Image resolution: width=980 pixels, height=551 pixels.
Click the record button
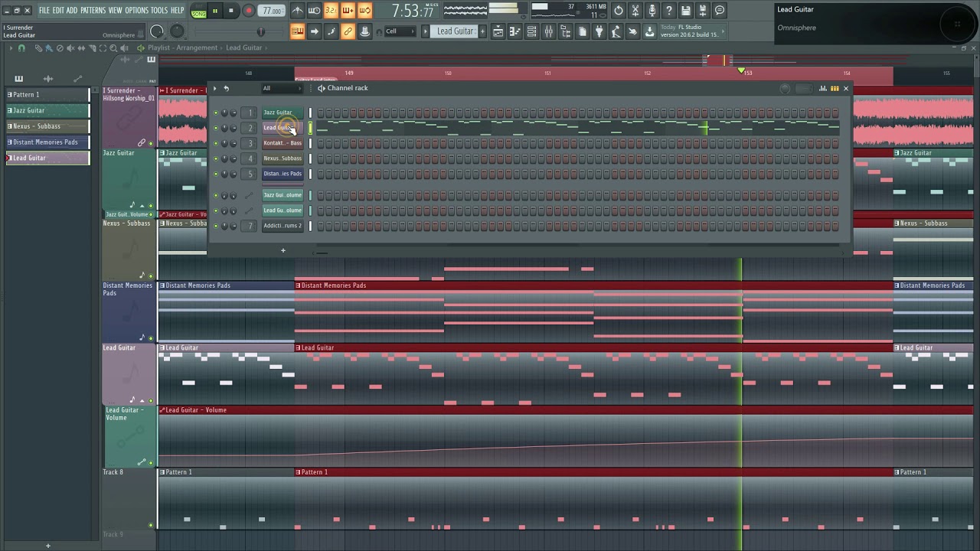click(x=249, y=11)
